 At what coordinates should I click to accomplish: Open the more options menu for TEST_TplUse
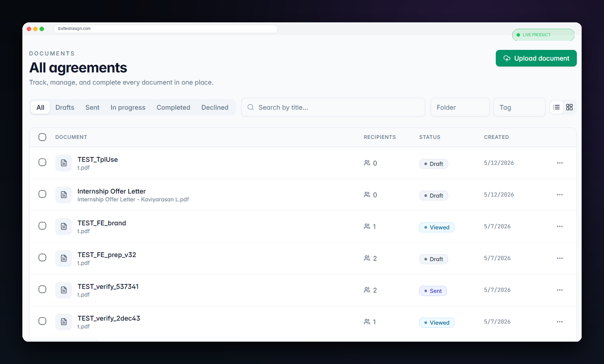[x=560, y=163]
